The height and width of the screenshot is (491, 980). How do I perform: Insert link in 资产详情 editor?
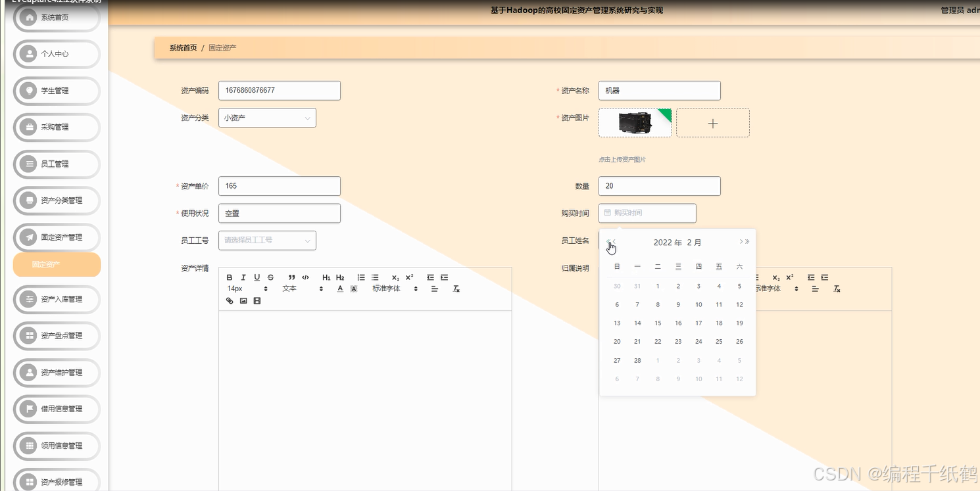pyautogui.click(x=230, y=300)
